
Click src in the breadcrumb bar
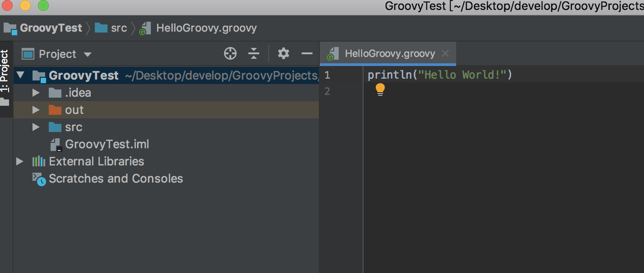coord(119,28)
